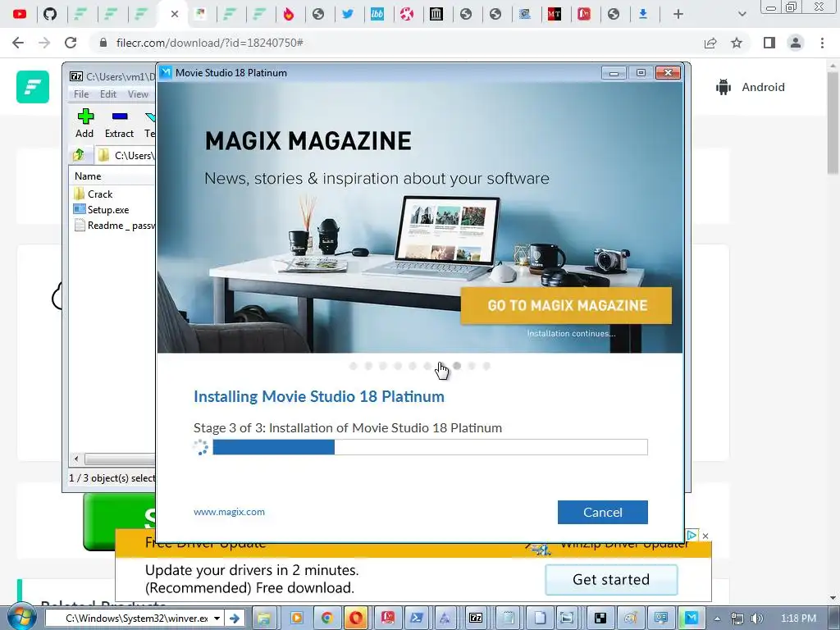Viewport: 840px width, 630px height.
Task: Open a new browser tab
Action: [x=678, y=14]
